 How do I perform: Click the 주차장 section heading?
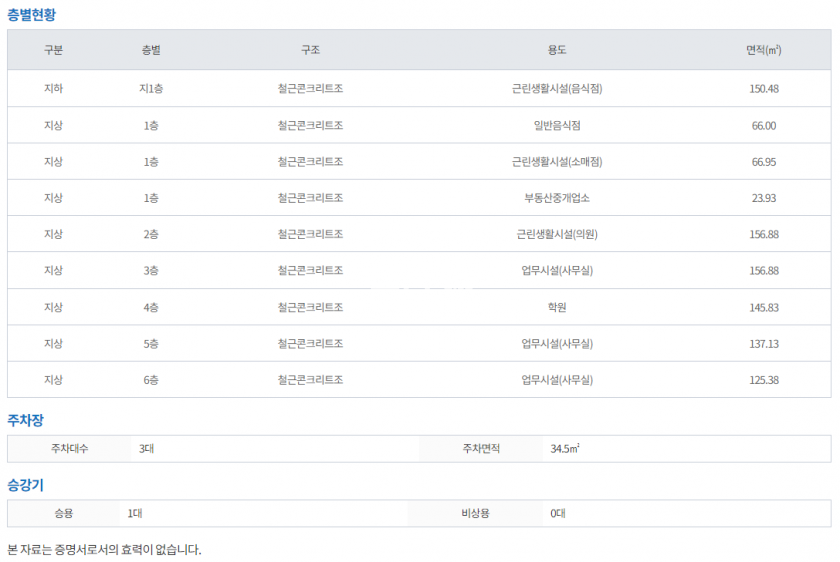pos(25,420)
